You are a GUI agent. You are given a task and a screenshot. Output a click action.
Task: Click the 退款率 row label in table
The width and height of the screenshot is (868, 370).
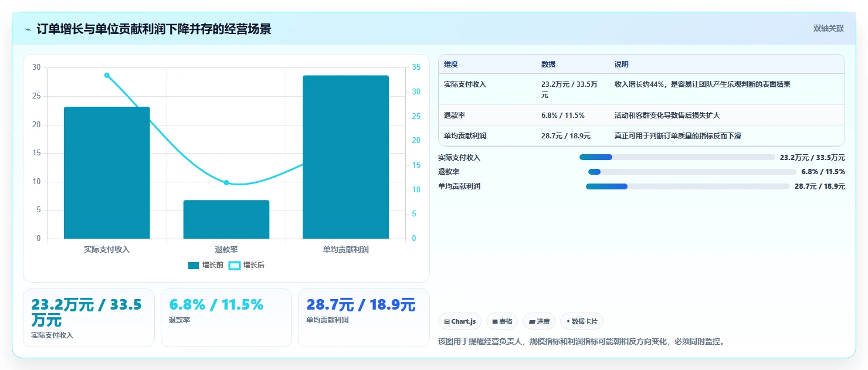(x=455, y=116)
